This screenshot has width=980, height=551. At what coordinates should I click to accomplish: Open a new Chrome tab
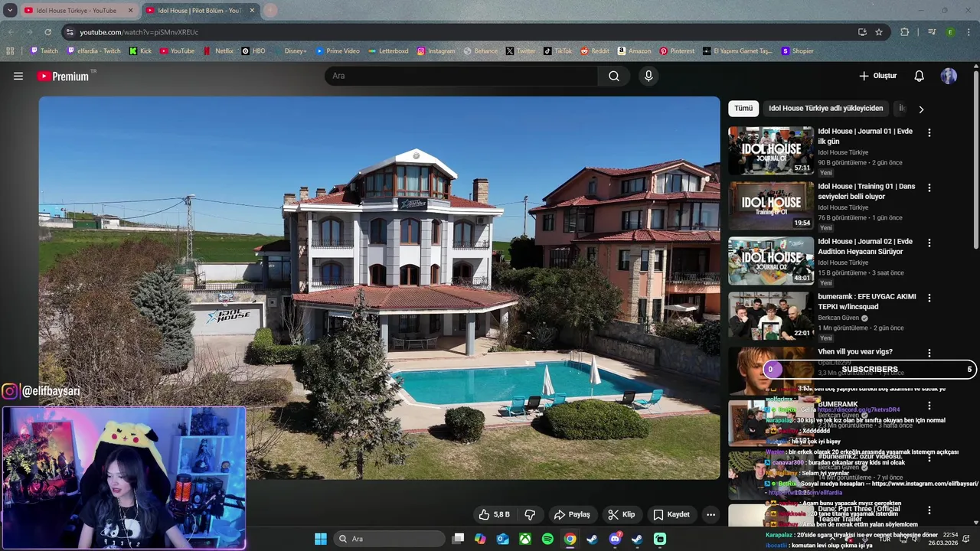click(270, 11)
